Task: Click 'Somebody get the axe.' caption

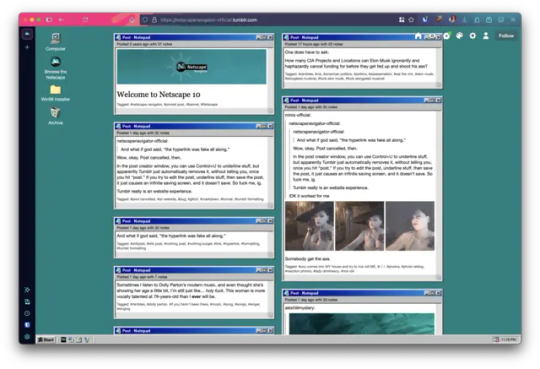Action: pos(308,259)
